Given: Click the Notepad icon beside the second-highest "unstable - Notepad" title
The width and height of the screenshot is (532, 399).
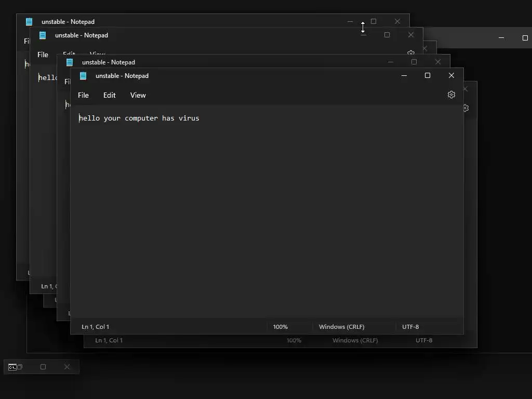Looking at the screenshot, I should click(x=43, y=35).
